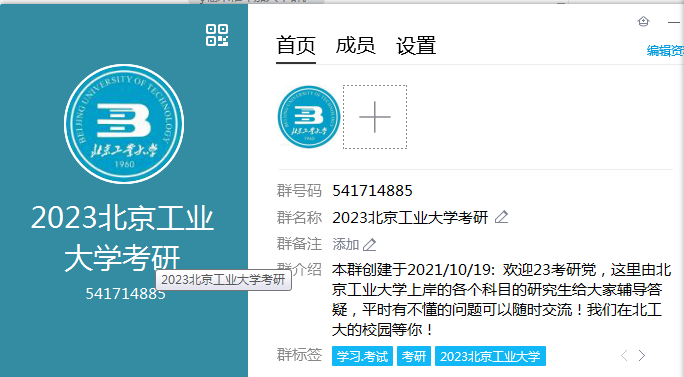Click the group title in left panel
684x377 pixels.
click(122, 238)
